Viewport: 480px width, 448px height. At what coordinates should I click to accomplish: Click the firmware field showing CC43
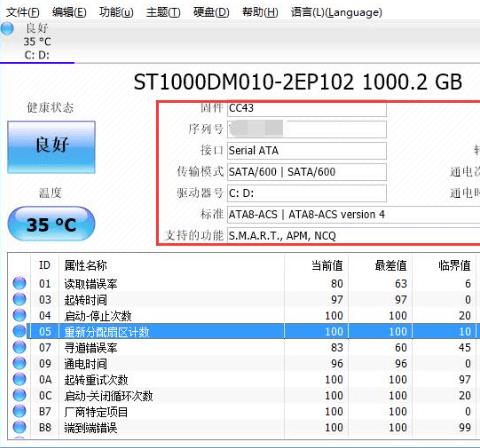pyautogui.click(x=307, y=108)
